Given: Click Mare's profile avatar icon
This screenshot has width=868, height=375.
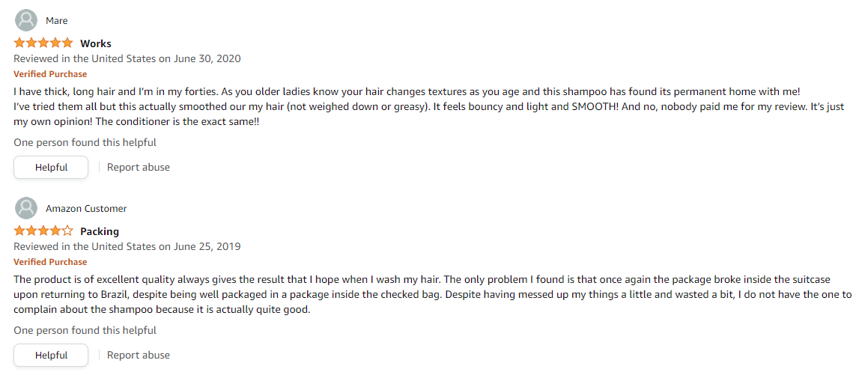Looking at the screenshot, I should (x=26, y=20).
